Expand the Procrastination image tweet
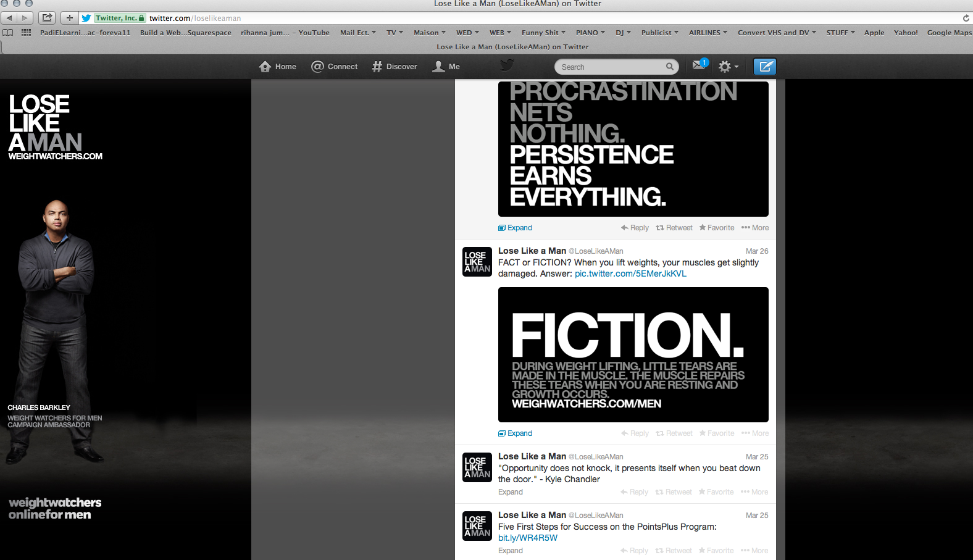This screenshot has height=560, width=973. click(x=515, y=228)
